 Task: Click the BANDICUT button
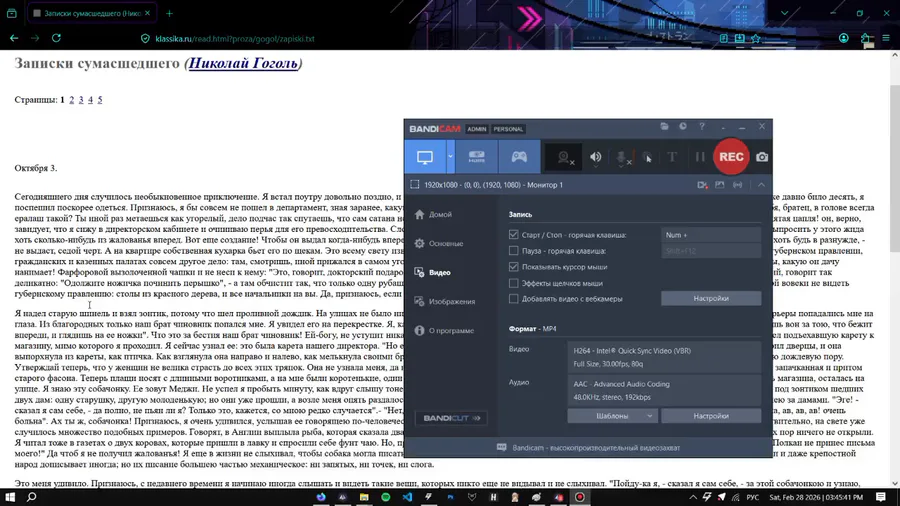coord(451,418)
